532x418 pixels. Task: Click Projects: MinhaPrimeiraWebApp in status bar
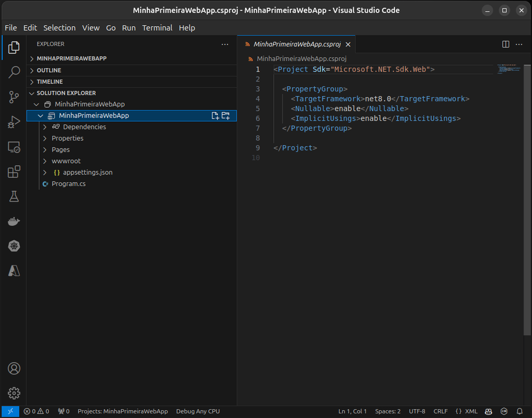[123, 411]
